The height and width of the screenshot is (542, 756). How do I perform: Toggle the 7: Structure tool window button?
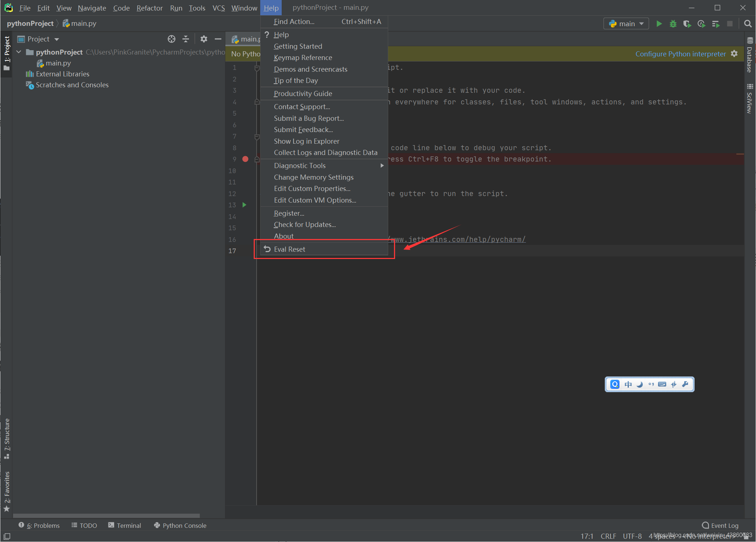coord(7,438)
